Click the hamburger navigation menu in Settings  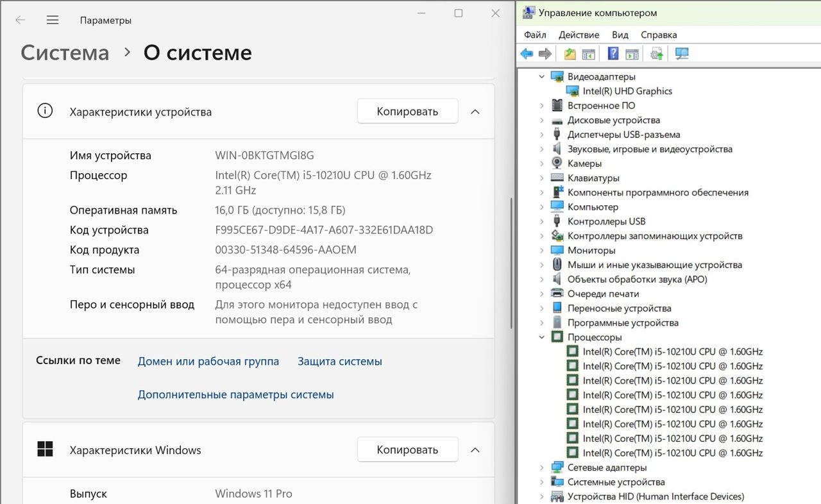(x=53, y=20)
